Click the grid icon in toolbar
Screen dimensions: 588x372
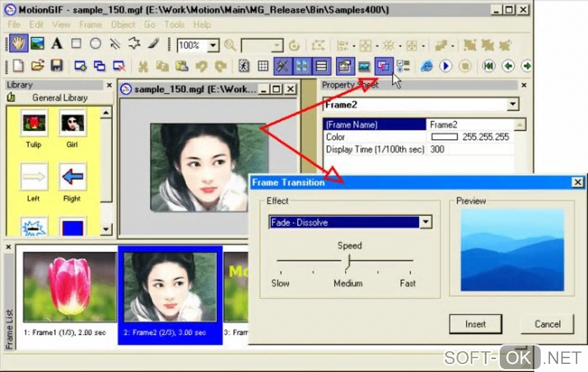pyautogui.click(x=263, y=66)
